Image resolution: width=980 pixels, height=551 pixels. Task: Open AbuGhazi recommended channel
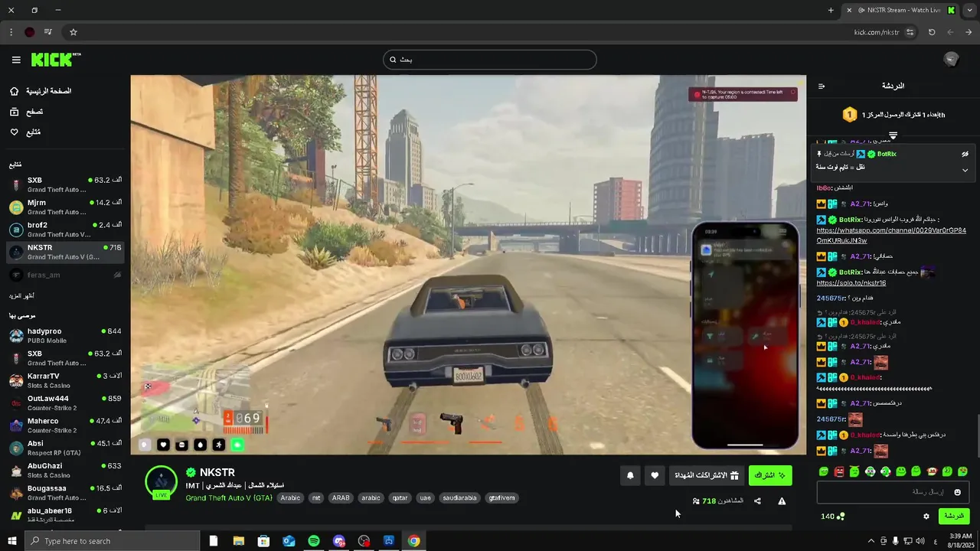65,470
